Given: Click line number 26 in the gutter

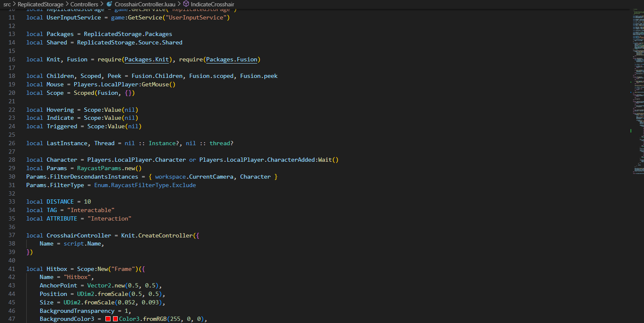Looking at the screenshot, I should click(11, 143).
